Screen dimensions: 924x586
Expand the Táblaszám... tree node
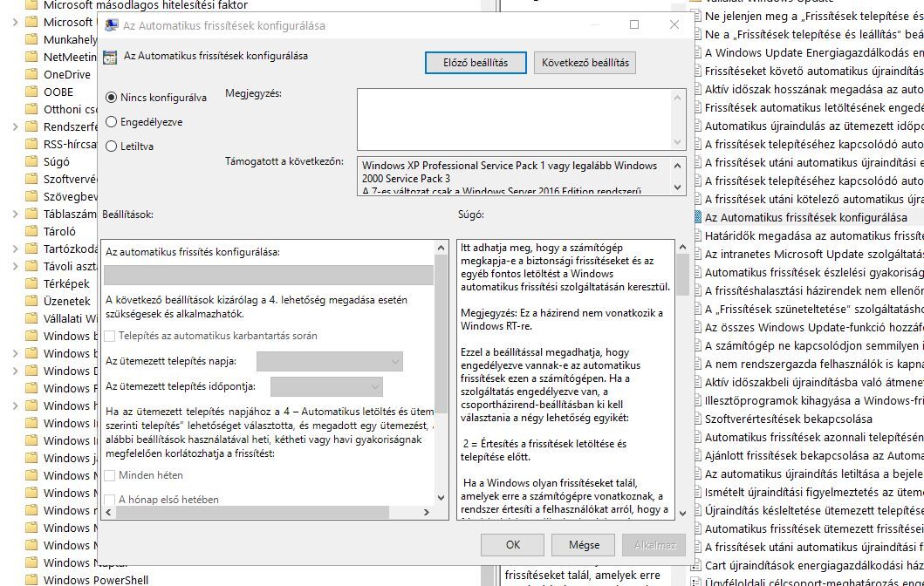click(x=16, y=214)
